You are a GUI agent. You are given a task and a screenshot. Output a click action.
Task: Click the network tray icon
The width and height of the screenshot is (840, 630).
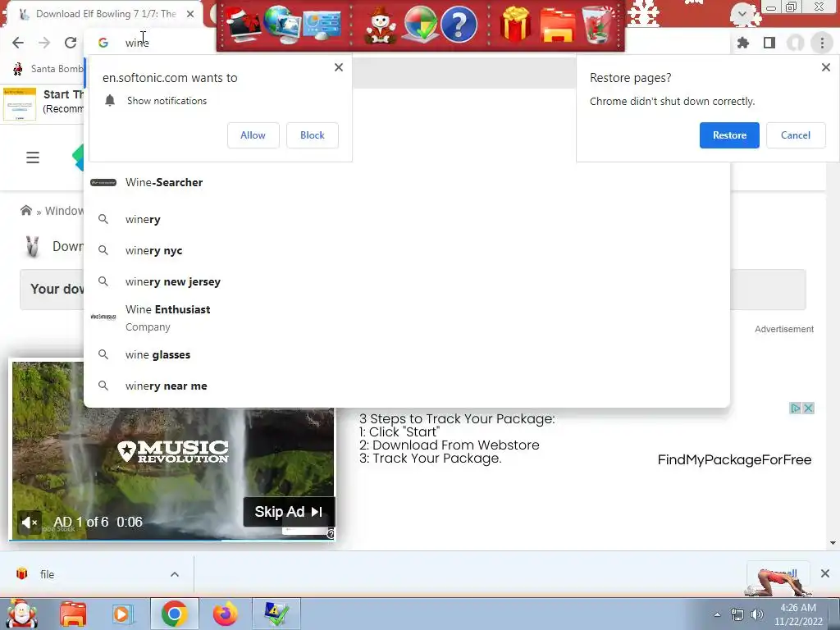[737, 614]
